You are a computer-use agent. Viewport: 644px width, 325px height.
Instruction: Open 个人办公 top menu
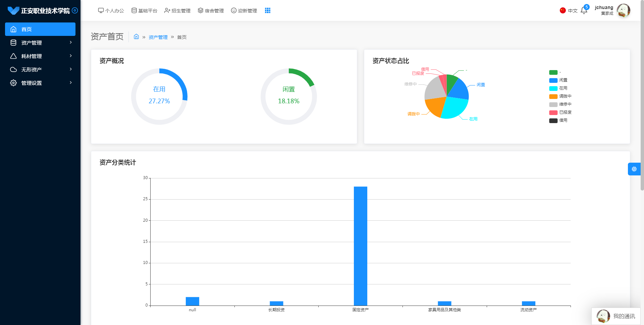click(x=111, y=11)
